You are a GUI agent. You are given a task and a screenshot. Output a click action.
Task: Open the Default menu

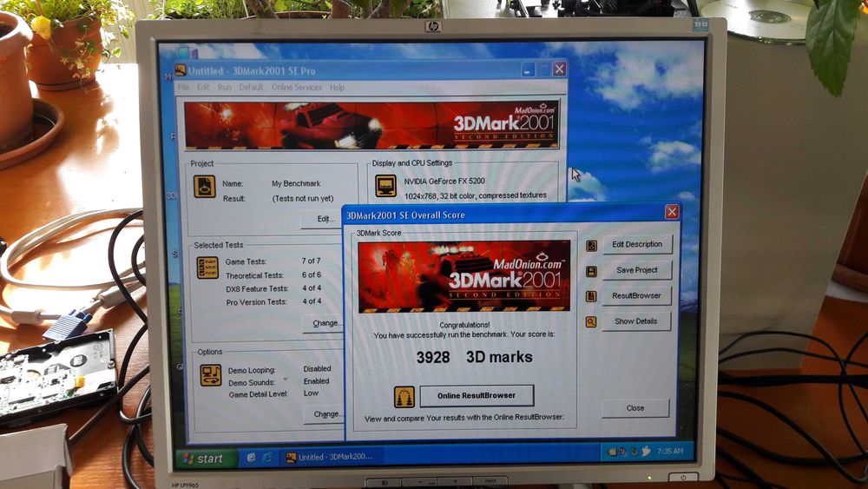[x=251, y=87]
